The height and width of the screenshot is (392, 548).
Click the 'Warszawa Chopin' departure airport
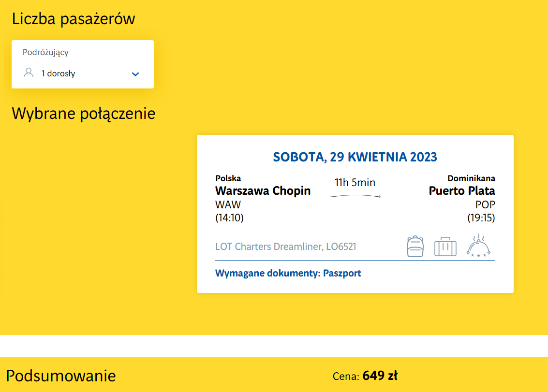click(x=263, y=191)
